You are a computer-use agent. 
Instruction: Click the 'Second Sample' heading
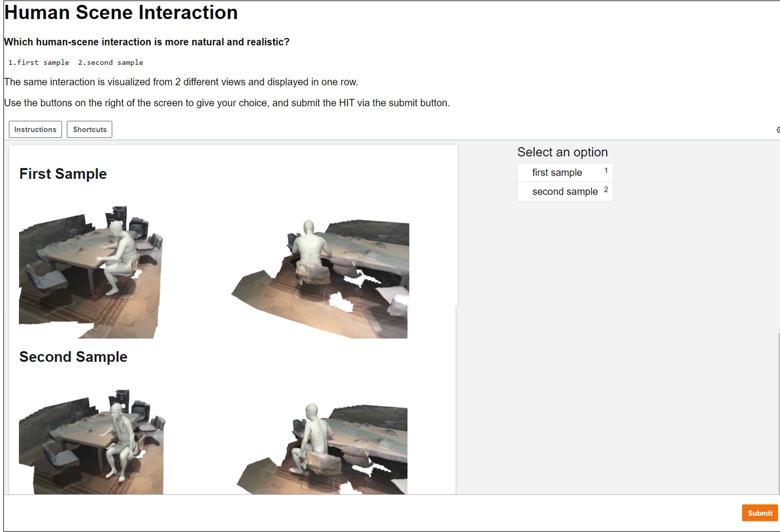[x=73, y=357]
